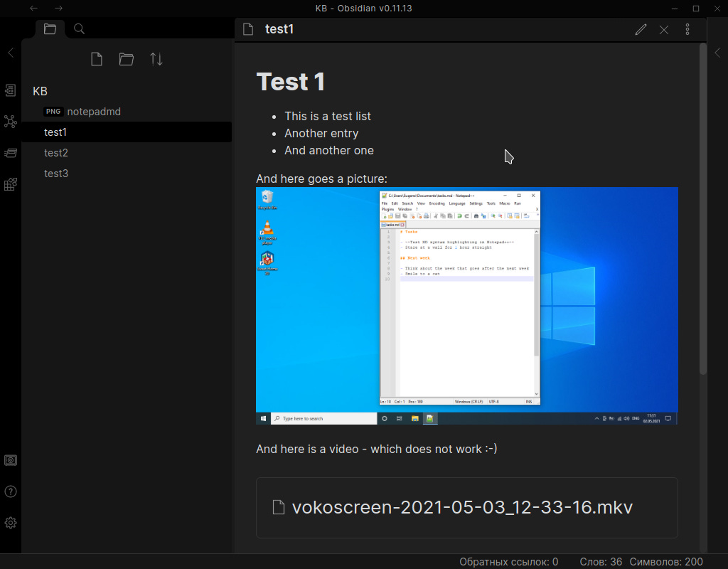Switch to the Files tab
728x569 pixels.
coord(50,28)
